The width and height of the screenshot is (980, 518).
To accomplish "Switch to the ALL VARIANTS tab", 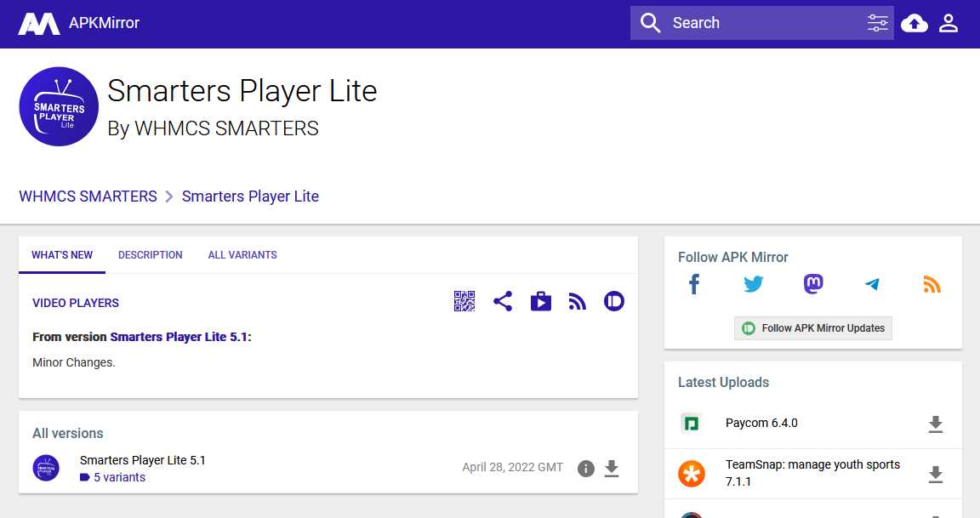I will point(242,255).
